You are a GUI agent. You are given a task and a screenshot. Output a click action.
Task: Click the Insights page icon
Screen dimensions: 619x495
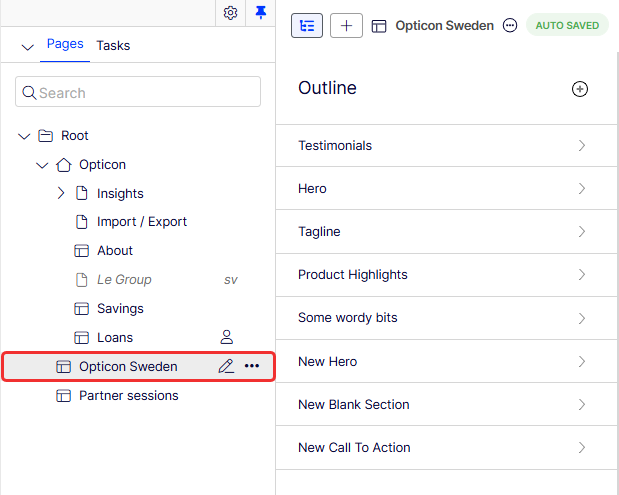click(82, 193)
